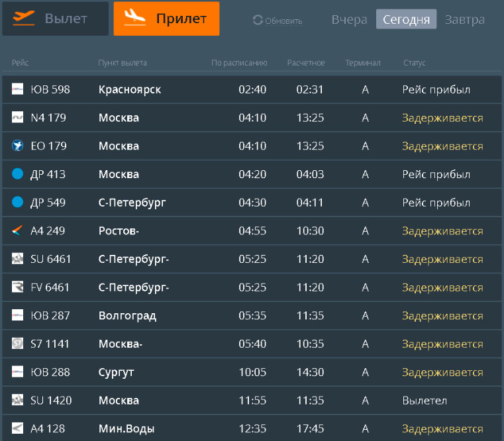Screen dimensions: 504x441
Task: Show flights for Вчера
Action: coord(349,19)
